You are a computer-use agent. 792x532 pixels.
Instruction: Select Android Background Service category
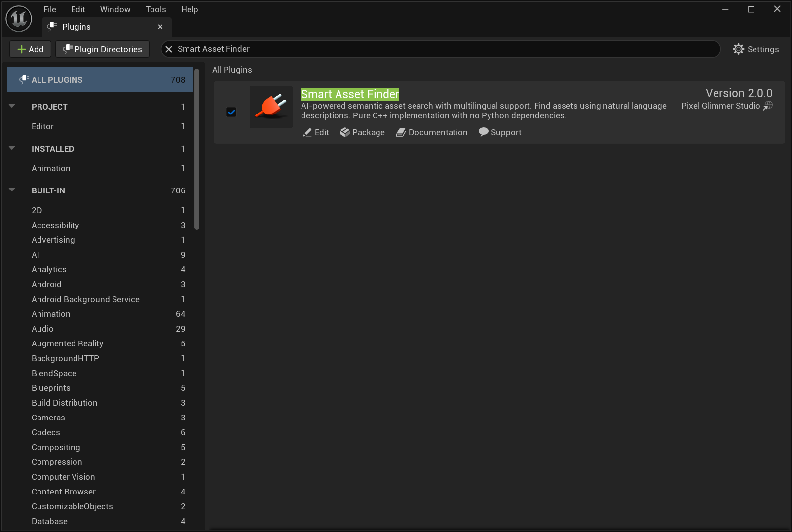pos(100,299)
